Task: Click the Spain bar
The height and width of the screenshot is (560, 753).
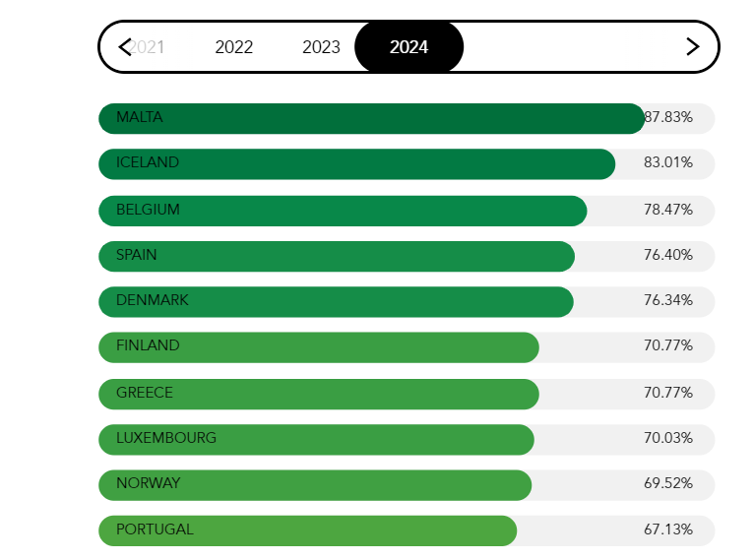Action: 336,256
